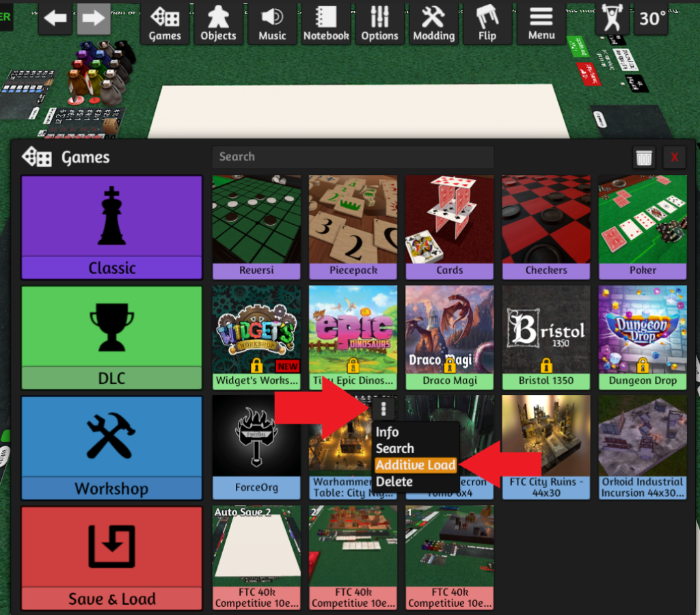Select Info in the context menu
The height and width of the screenshot is (615, 700).
tap(387, 433)
